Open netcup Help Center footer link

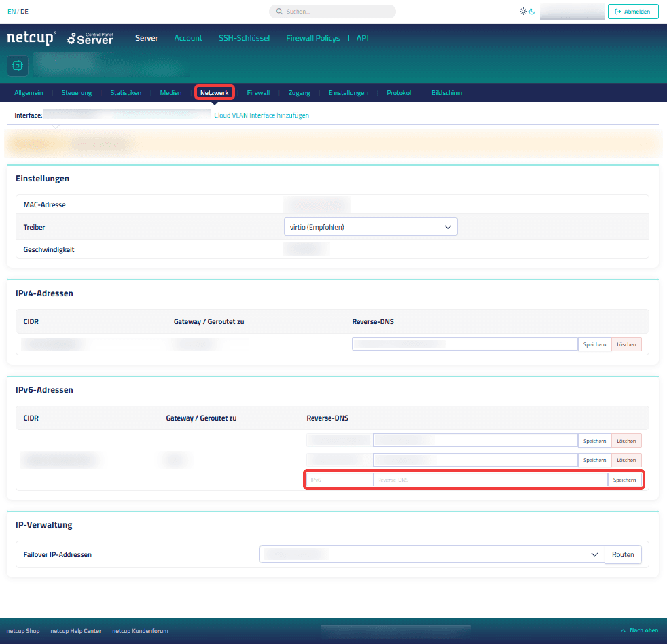coord(75,631)
